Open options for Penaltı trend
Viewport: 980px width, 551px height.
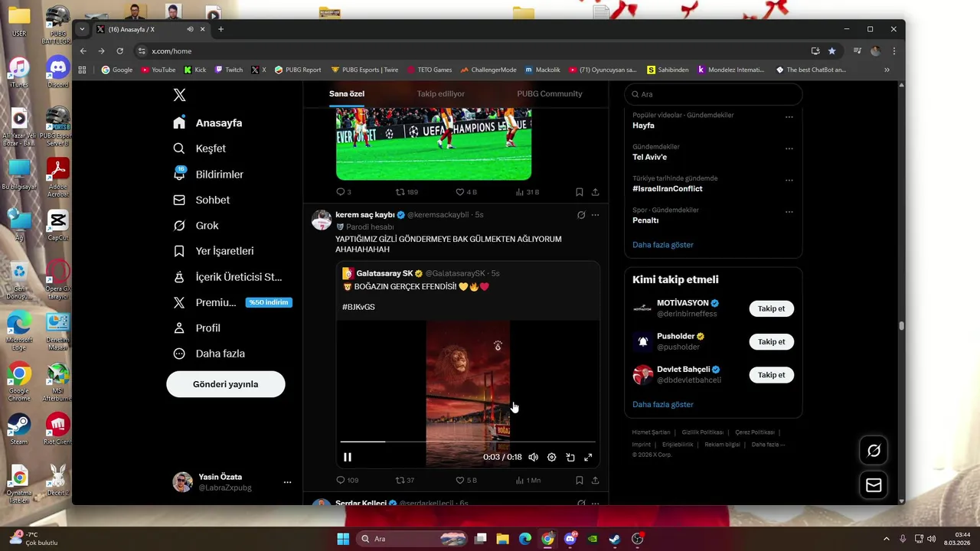coord(789,212)
